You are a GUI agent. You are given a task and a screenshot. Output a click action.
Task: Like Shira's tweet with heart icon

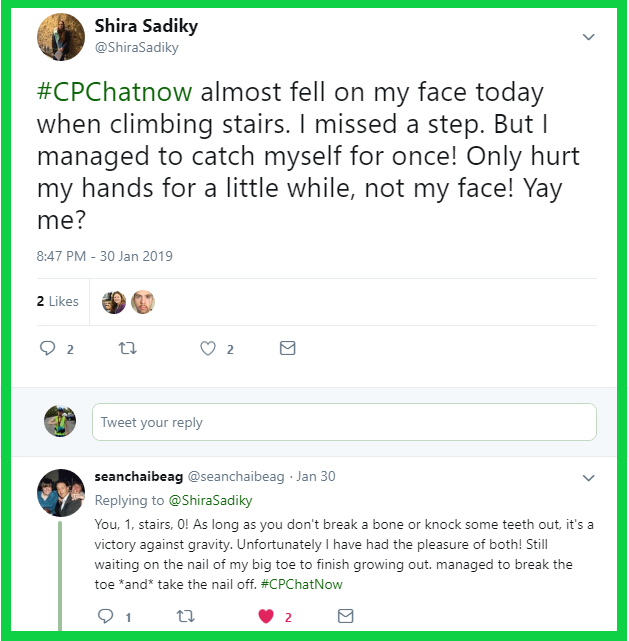click(208, 348)
